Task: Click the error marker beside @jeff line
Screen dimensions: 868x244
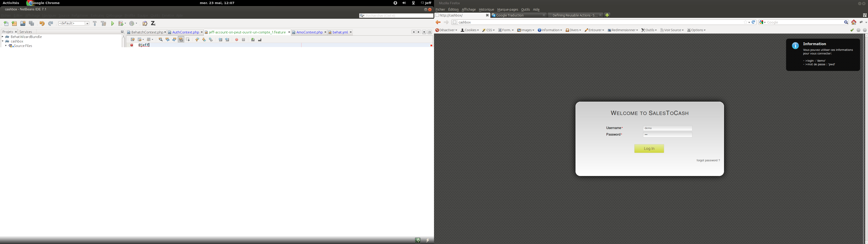Action: coord(132,45)
